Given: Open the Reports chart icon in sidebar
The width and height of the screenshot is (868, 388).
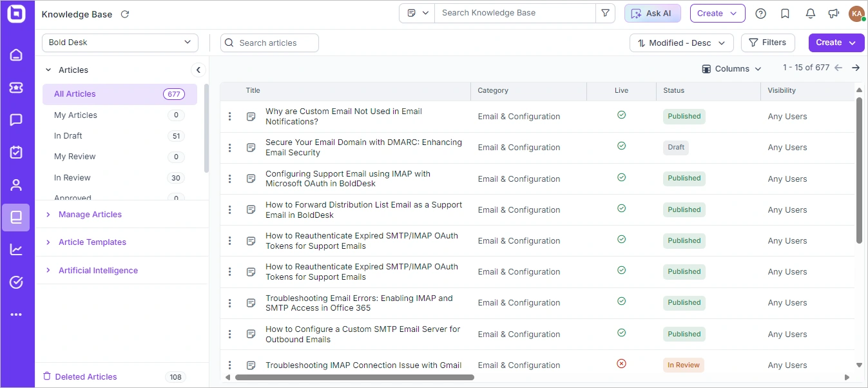Looking at the screenshot, I should [x=16, y=249].
